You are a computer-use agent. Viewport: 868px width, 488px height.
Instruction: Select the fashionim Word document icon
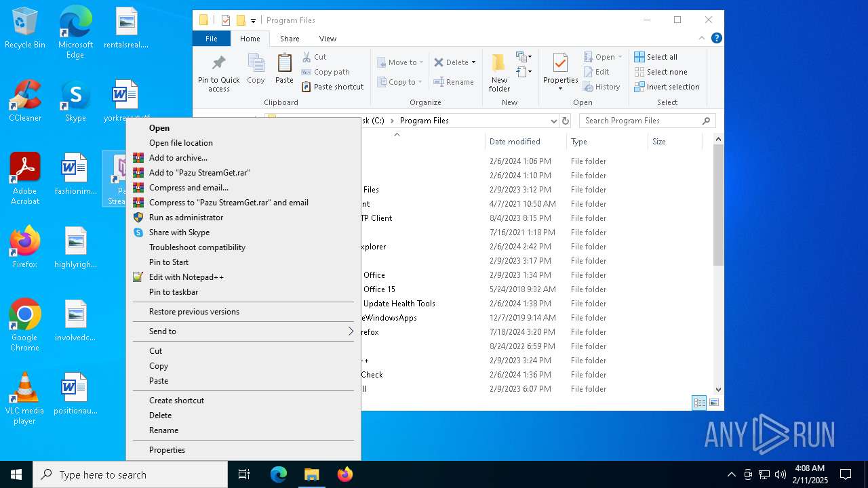pyautogui.click(x=75, y=174)
